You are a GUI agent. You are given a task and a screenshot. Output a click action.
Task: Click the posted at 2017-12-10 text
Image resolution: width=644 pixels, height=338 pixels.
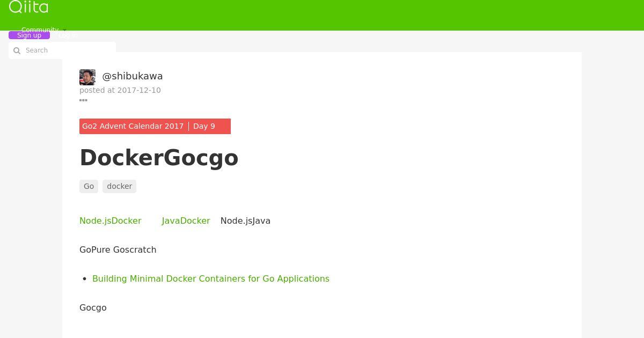120,90
